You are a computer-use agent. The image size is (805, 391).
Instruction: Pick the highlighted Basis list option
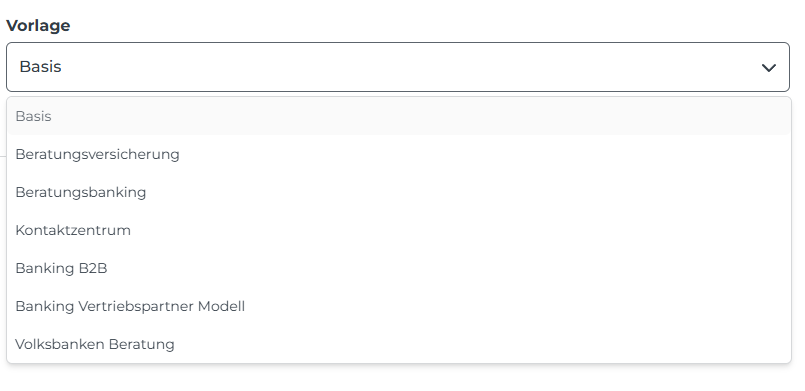coord(398,116)
